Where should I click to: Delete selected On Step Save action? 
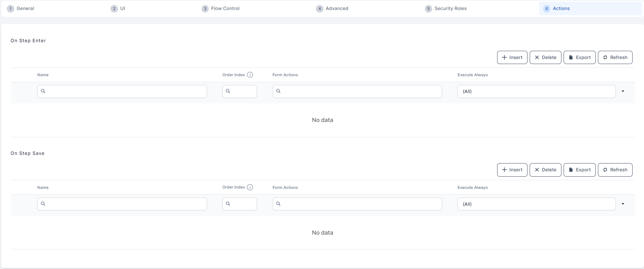(545, 170)
